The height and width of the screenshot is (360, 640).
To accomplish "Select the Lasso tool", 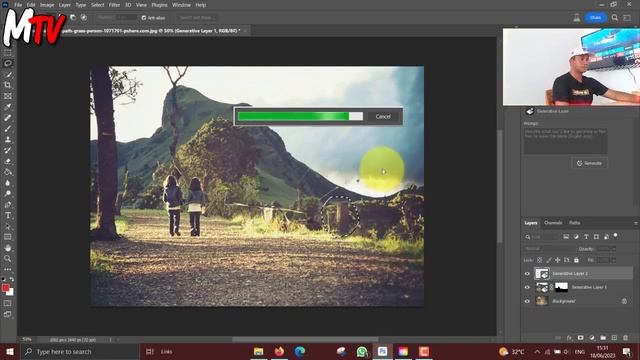I will pyautogui.click(x=8, y=63).
